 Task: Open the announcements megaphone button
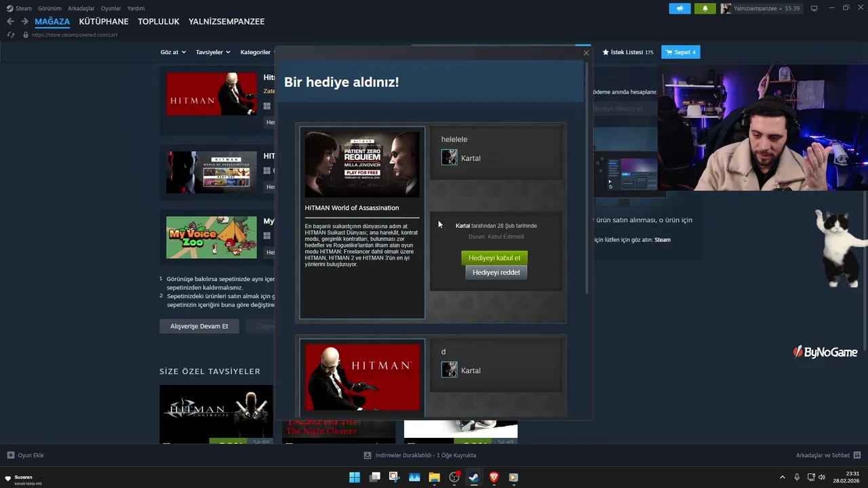coord(680,8)
